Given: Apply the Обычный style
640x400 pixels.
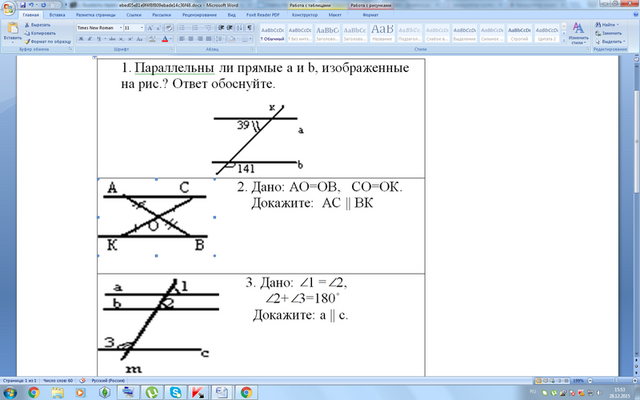Looking at the screenshot, I should pos(272,33).
